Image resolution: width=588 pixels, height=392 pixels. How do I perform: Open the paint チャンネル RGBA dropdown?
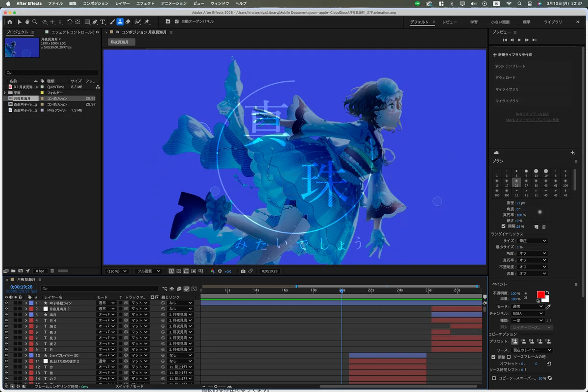coord(527,313)
